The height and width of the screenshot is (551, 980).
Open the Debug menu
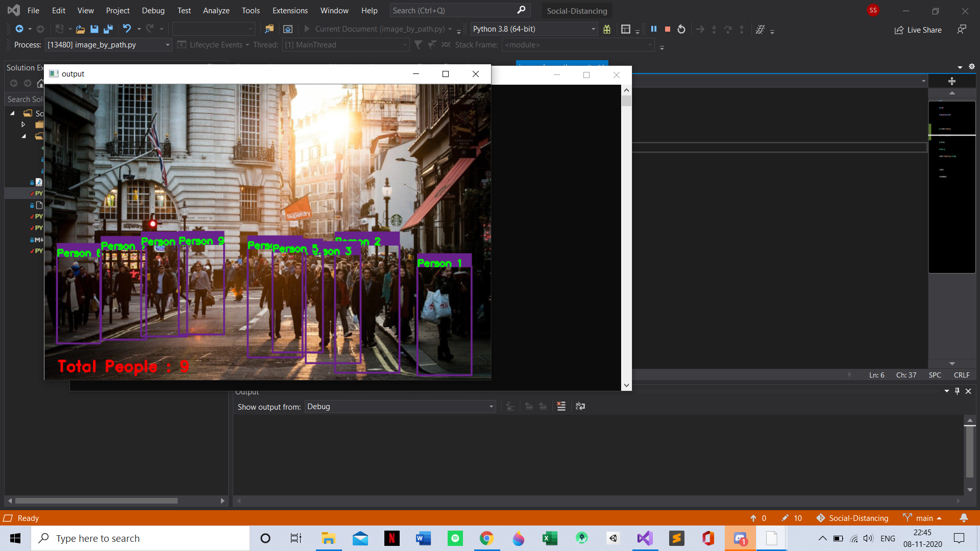(153, 10)
